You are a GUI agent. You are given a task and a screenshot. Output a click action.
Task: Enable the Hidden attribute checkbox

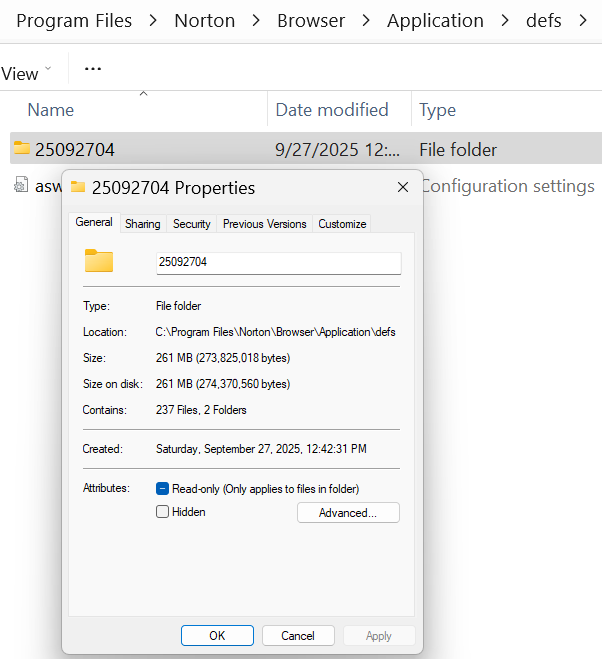163,512
